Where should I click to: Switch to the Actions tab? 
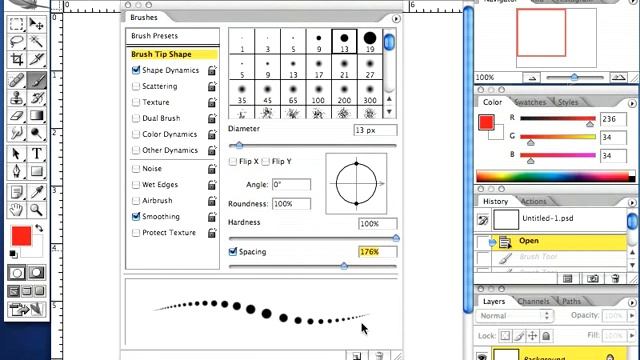(533, 202)
